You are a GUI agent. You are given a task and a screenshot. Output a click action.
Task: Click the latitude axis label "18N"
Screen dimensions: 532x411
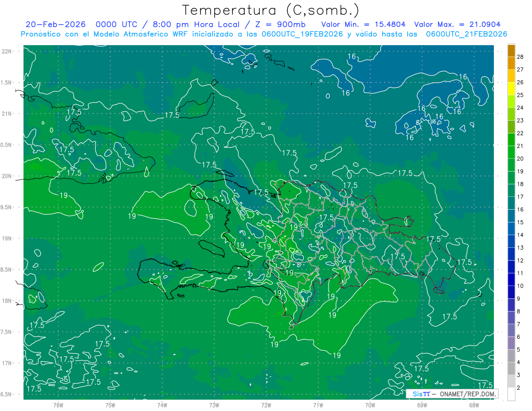coord(7,301)
